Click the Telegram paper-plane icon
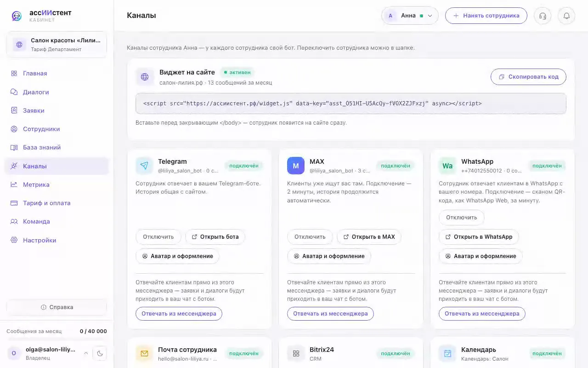 (144, 166)
